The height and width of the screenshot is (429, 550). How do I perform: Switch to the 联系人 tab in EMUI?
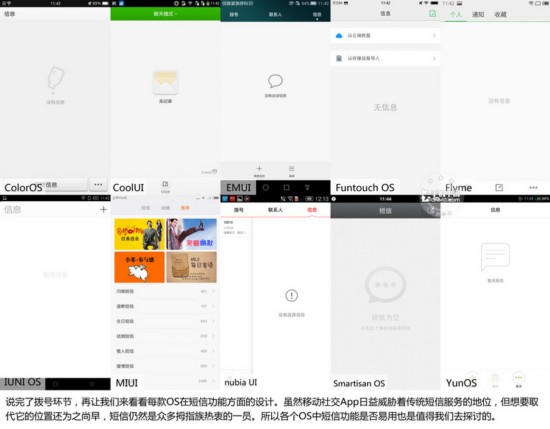tap(275, 14)
